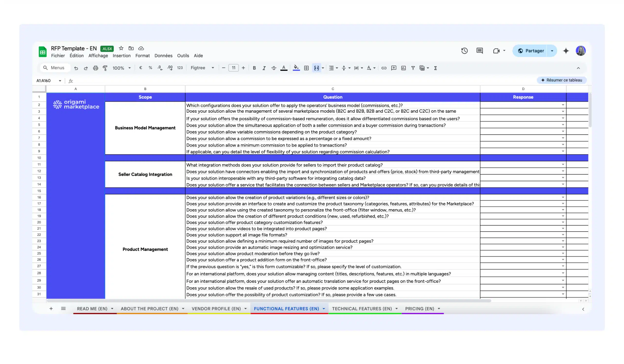
Task: Open the fill color picker
Action: coord(296,68)
